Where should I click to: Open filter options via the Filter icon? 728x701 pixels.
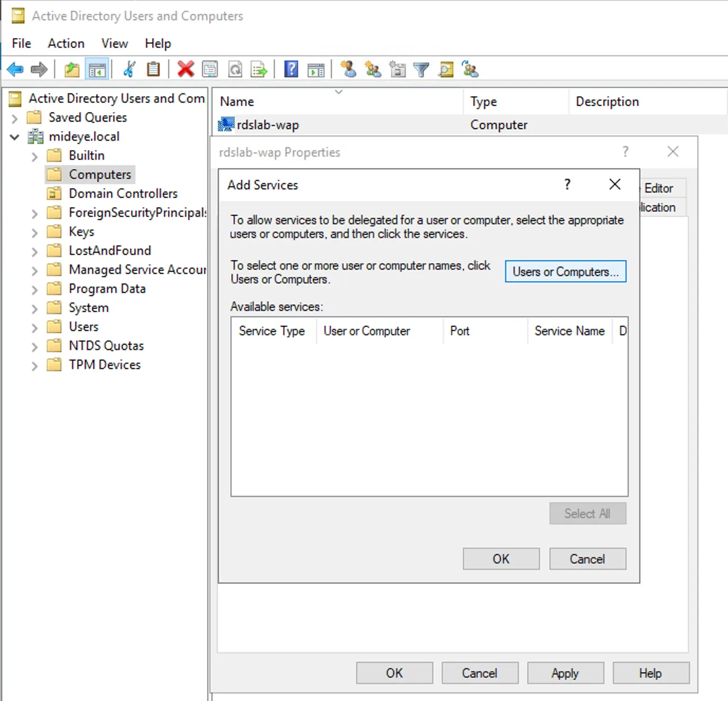tap(421, 69)
